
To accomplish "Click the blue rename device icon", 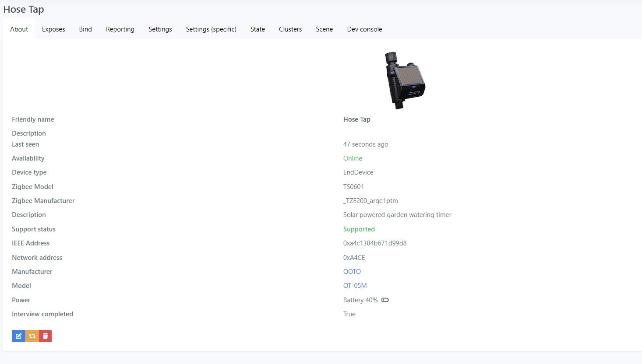I will 18,336.
